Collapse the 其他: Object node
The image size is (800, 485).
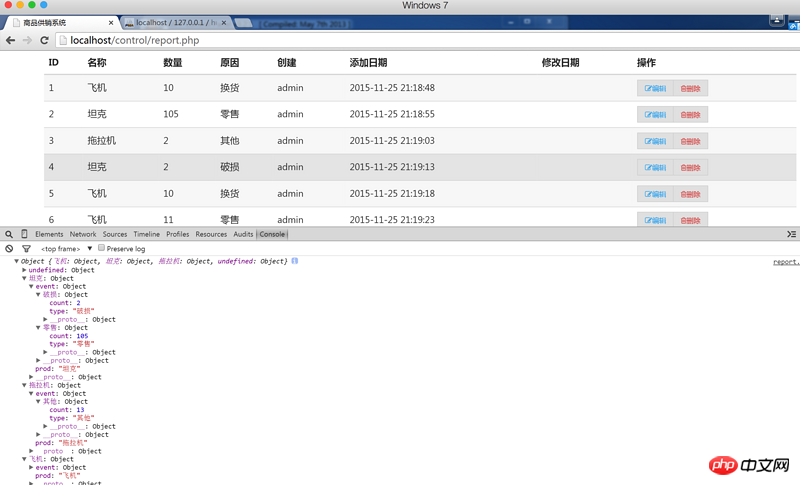[x=38, y=401]
